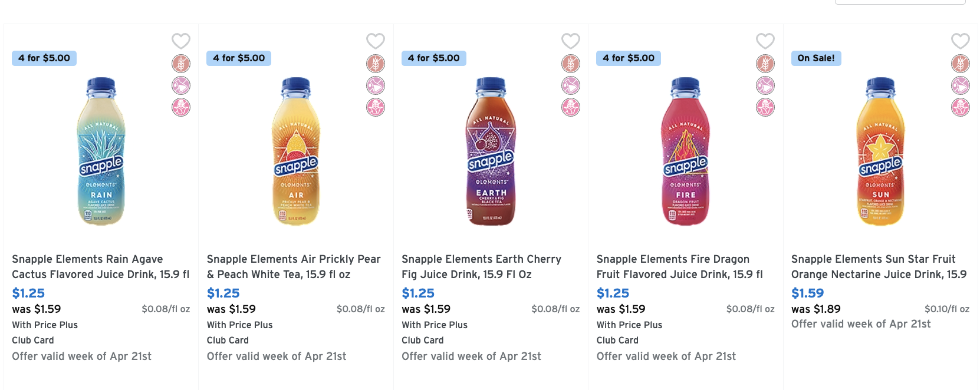
Task: Click the gluten-free wheat icon on Rain product
Action: coord(181,64)
